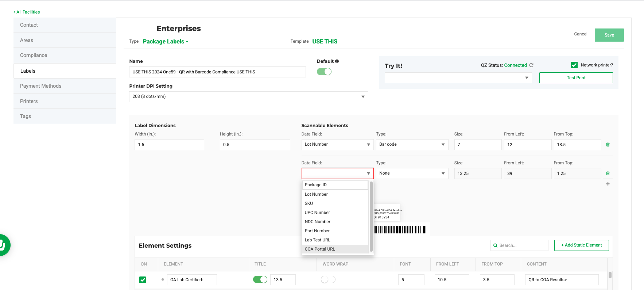Click Add Static Element button

[581, 245]
